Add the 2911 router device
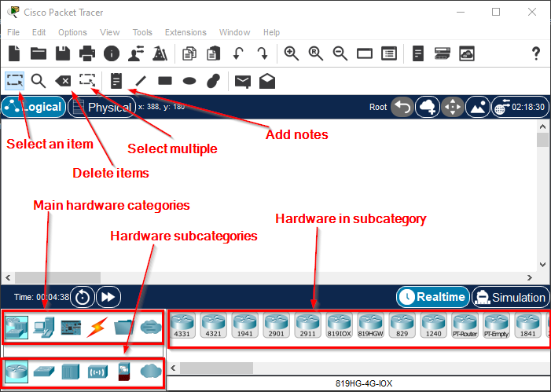Image resolution: width=551 pixels, height=392 pixels. pyautogui.click(x=308, y=325)
